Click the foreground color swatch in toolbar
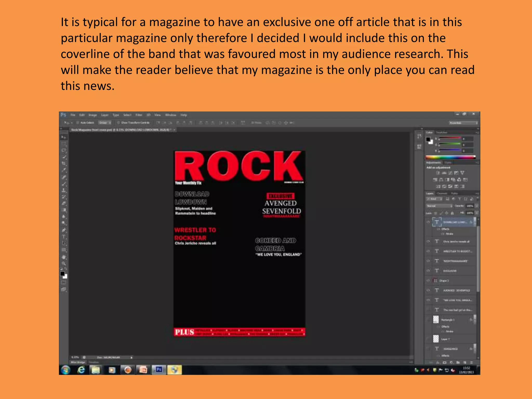The width and height of the screenshot is (532, 399). 62,274
